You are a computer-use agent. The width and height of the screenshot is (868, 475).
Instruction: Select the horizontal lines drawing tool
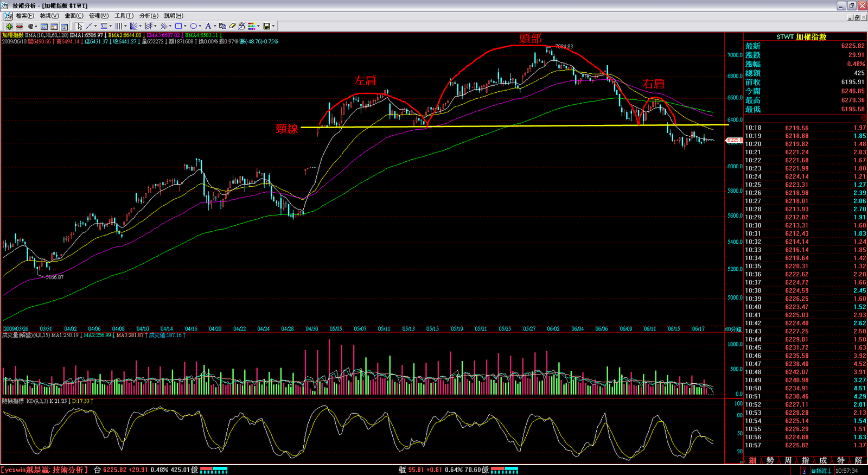point(104,26)
